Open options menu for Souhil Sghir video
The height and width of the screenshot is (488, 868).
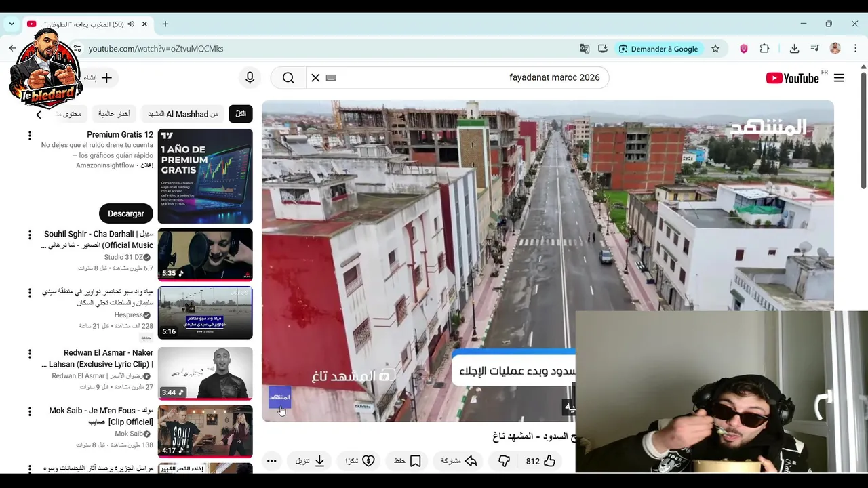click(29, 235)
